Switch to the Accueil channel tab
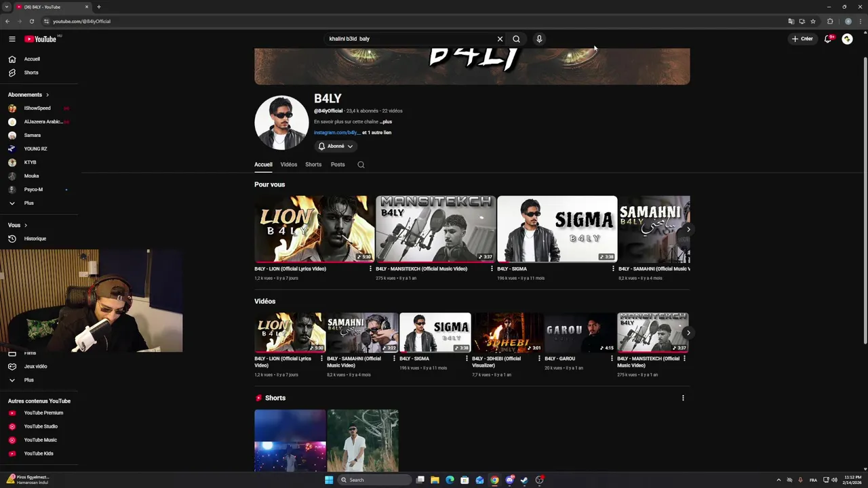The width and height of the screenshot is (868, 488). 263,165
